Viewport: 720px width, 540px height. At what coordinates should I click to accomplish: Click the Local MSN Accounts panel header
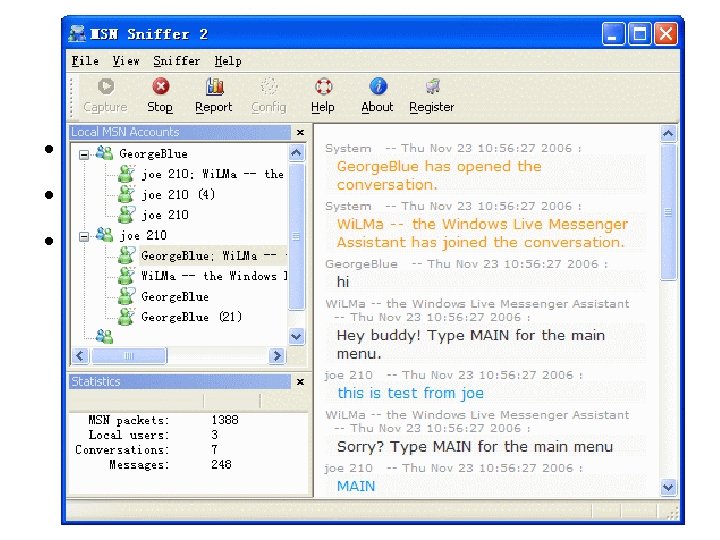pyautogui.click(x=180, y=132)
